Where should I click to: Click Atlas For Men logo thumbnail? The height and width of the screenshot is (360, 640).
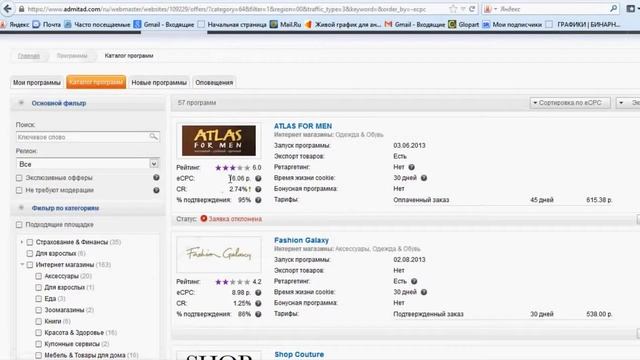click(x=219, y=140)
